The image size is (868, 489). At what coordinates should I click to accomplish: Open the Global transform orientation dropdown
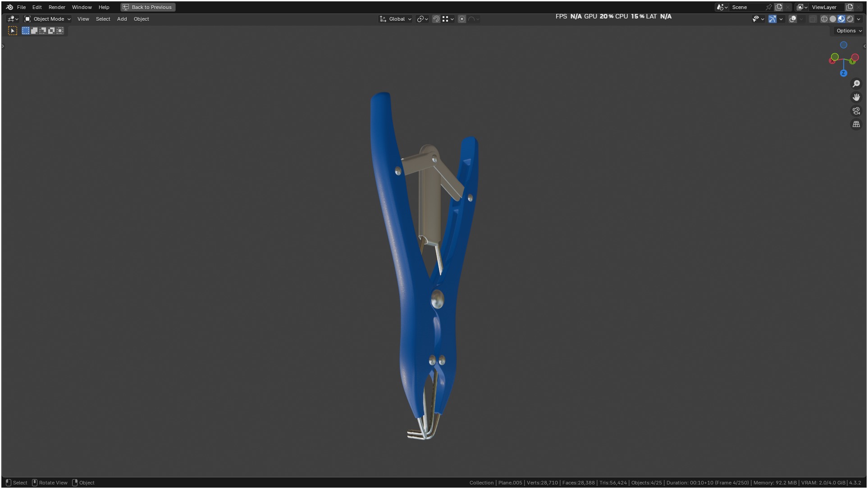tap(396, 19)
